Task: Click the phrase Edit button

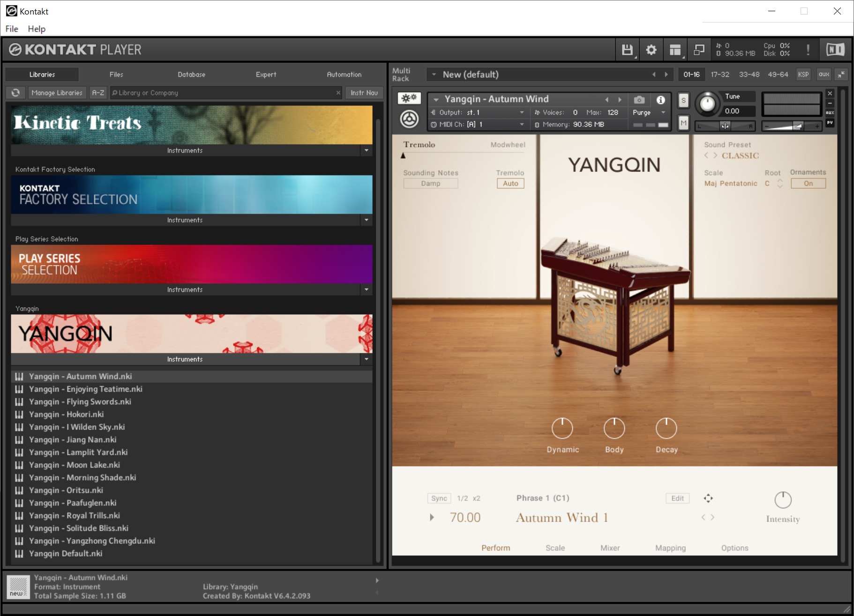Action: click(677, 498)
